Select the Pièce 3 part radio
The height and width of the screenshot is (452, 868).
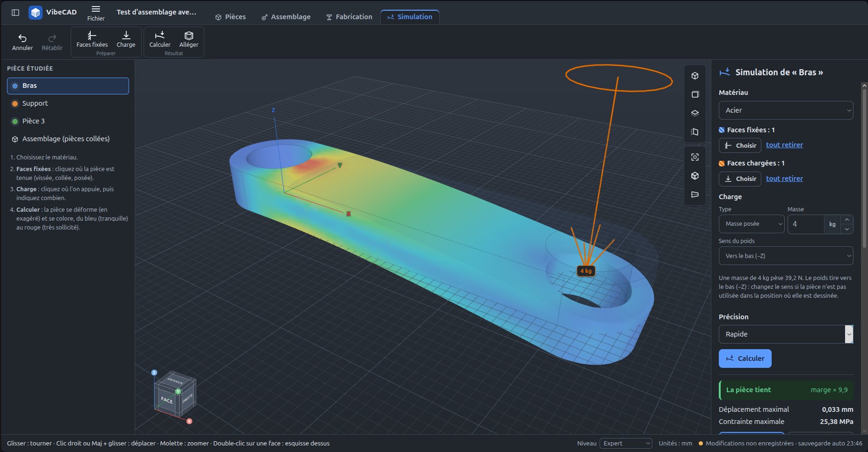[x=68, y=122]
